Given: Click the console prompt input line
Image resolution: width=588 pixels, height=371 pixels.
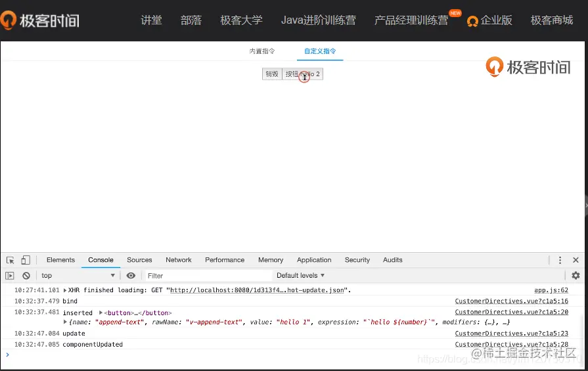Looking at the screenshot, I should pos(292,355).
